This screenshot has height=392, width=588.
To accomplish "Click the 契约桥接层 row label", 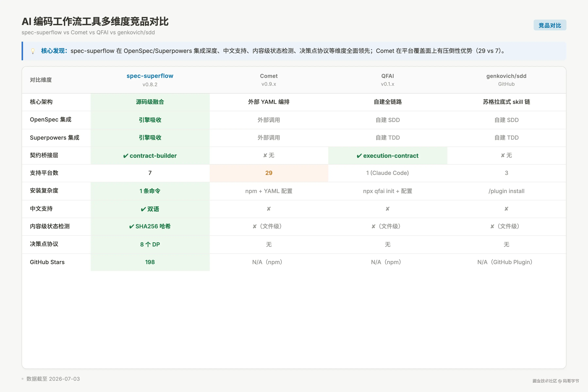I will coord(44,155).
